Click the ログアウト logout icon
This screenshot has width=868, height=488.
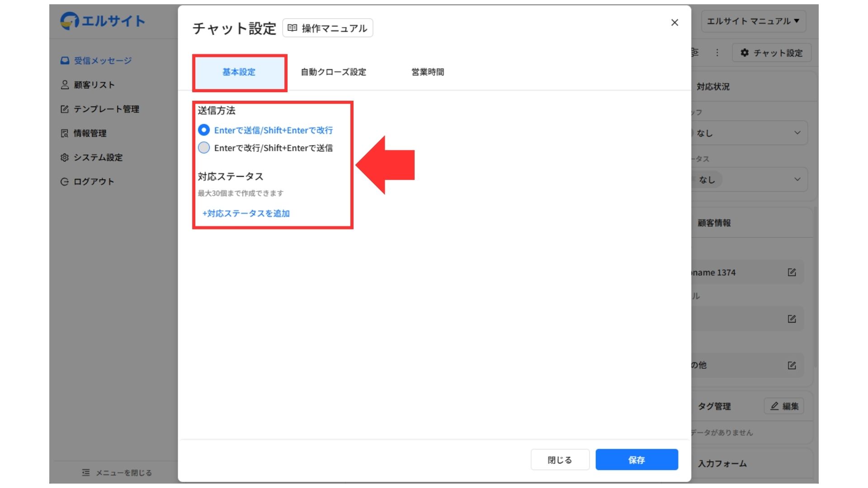point(65,182)
